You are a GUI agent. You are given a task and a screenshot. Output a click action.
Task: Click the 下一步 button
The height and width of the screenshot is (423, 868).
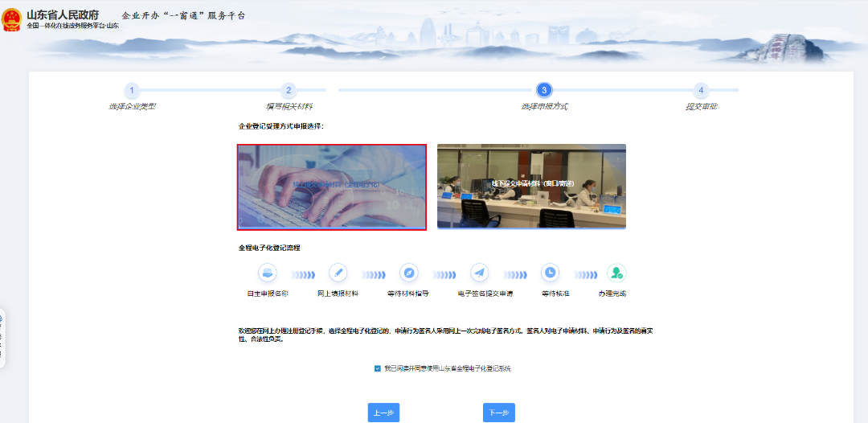(498, 413)
